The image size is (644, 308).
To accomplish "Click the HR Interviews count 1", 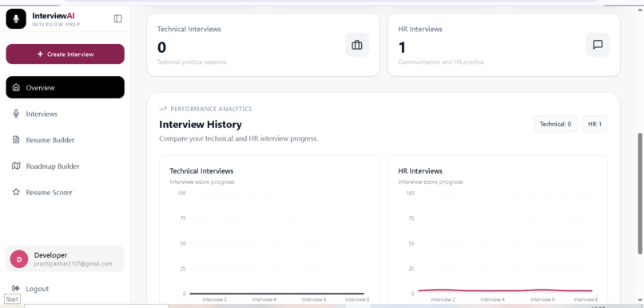I will 402,48.
